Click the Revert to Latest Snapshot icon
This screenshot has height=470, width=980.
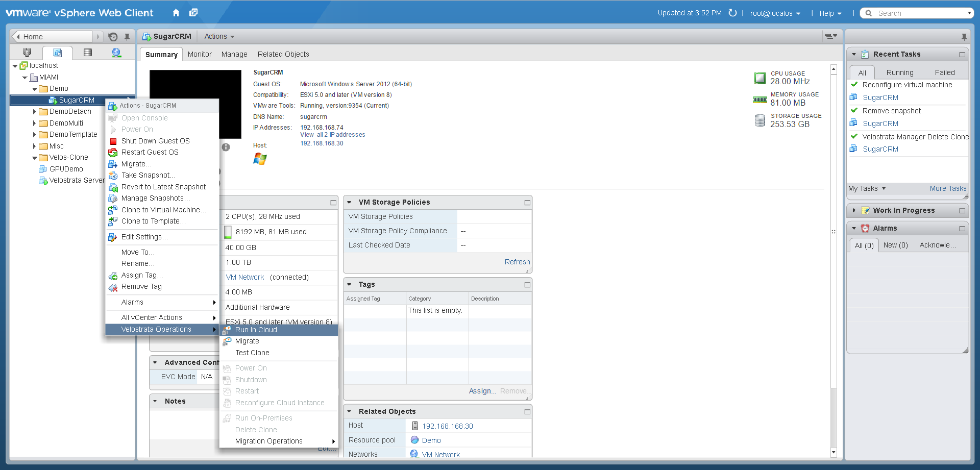tap(113, 187)
